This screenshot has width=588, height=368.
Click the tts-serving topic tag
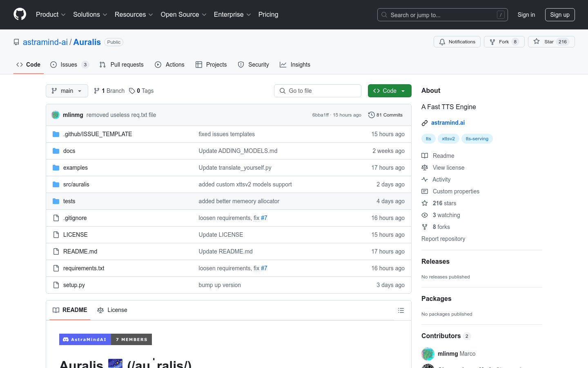tap(477, 139)
